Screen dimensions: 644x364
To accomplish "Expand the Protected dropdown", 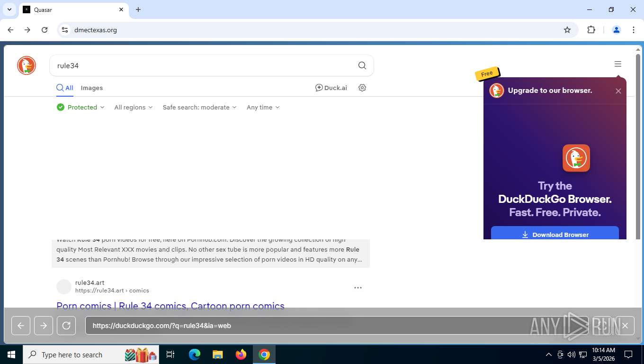I will (80, 107).
